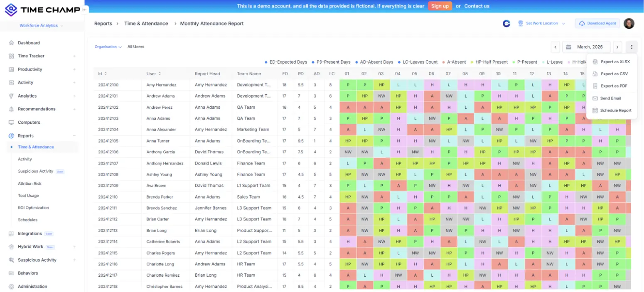Screen dimensions: 644x292
Task: Collapse the Reports section in sidebar
Action: point(74,136)
